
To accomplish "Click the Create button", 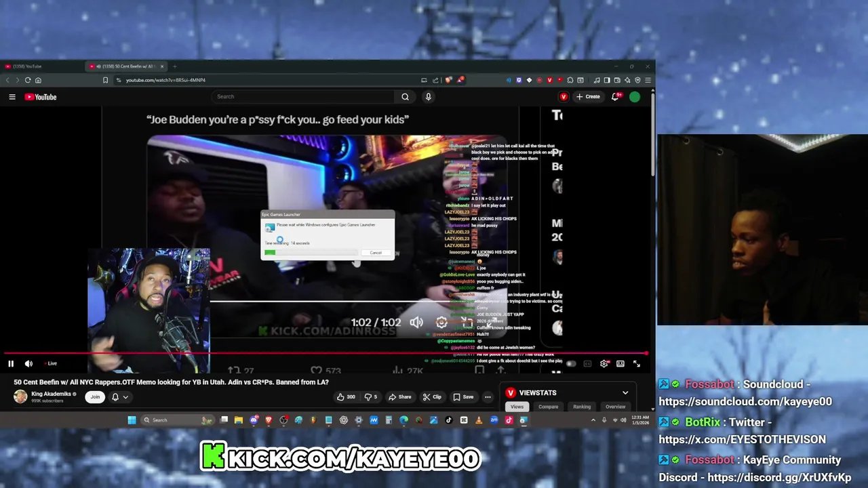I will pyautogui.click(x=589, y=97).
